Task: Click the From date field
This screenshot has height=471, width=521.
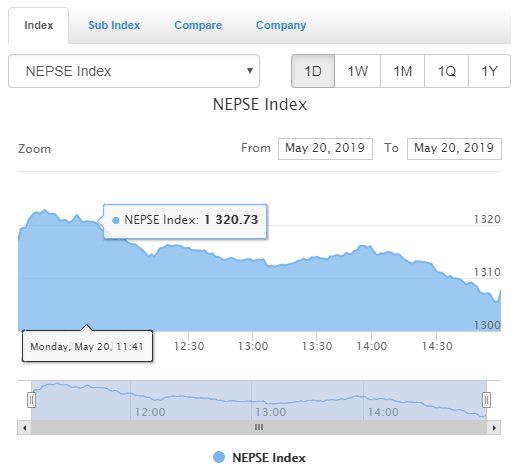Action: pyautogui.click(x=325, y=149)
